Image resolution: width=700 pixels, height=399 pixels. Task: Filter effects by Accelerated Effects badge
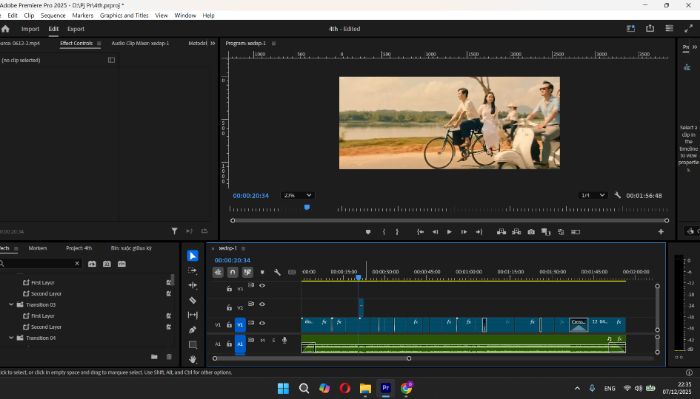click(92, 264)
